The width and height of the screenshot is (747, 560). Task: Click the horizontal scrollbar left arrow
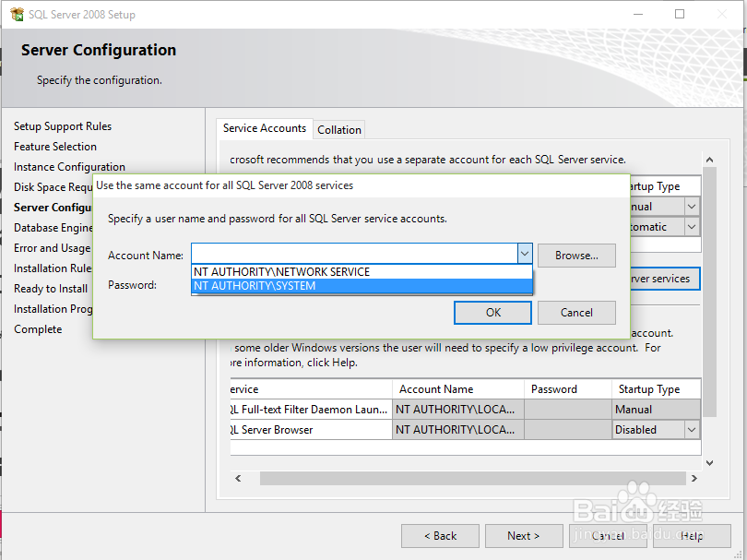(238, 478)
